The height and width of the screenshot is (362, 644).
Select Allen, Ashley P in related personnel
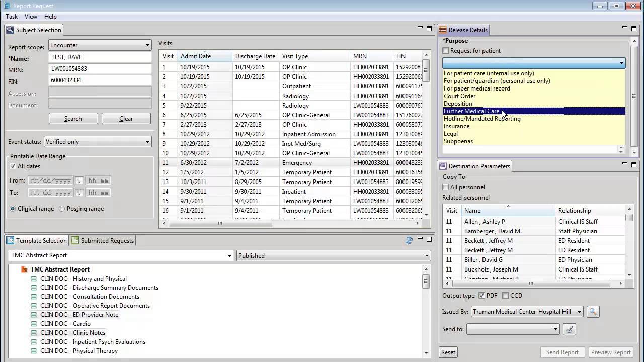534,222
